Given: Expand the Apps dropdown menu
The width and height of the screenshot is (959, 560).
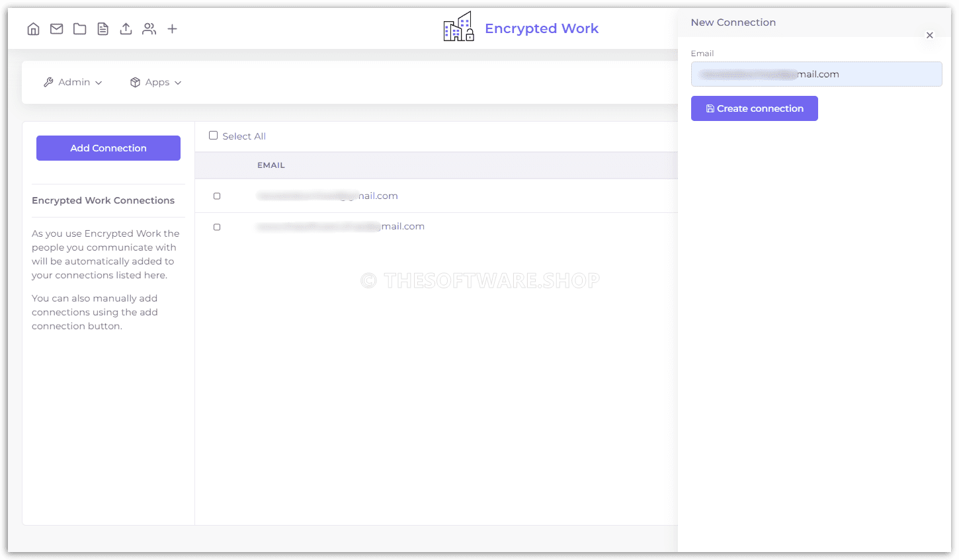Looking at the screenshot, I should click(x=156, y=83).
